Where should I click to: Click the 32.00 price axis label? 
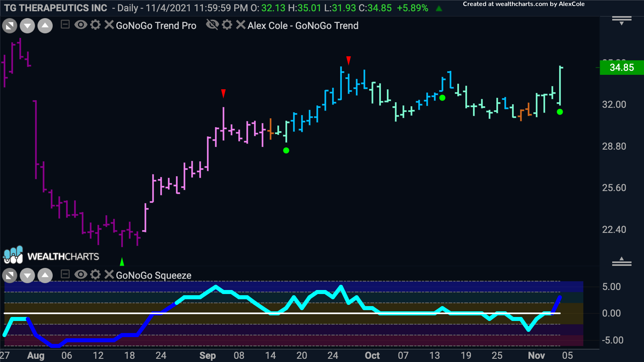614,105
